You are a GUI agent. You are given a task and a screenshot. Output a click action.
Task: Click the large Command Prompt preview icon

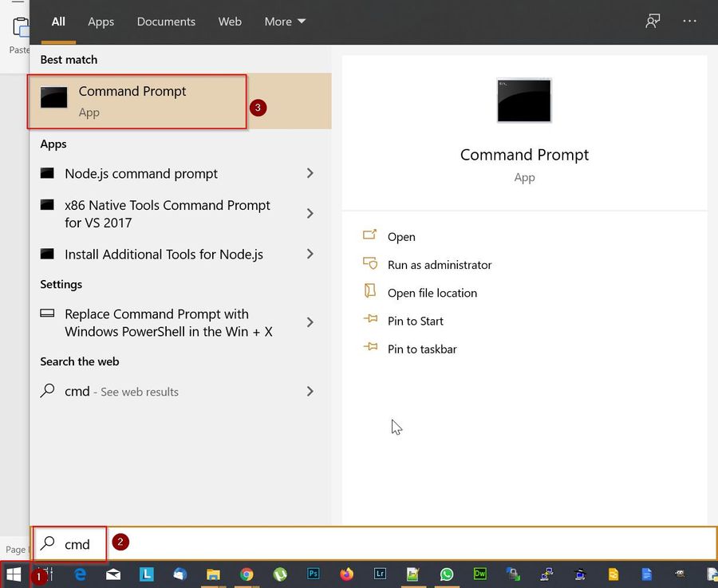pyautogui.click(x=524, y=101)
